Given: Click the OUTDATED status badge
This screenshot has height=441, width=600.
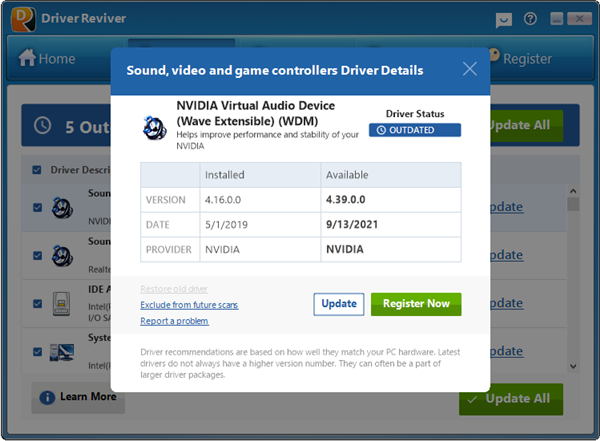Looking at the screenshot, I should [x=415, y=130].
